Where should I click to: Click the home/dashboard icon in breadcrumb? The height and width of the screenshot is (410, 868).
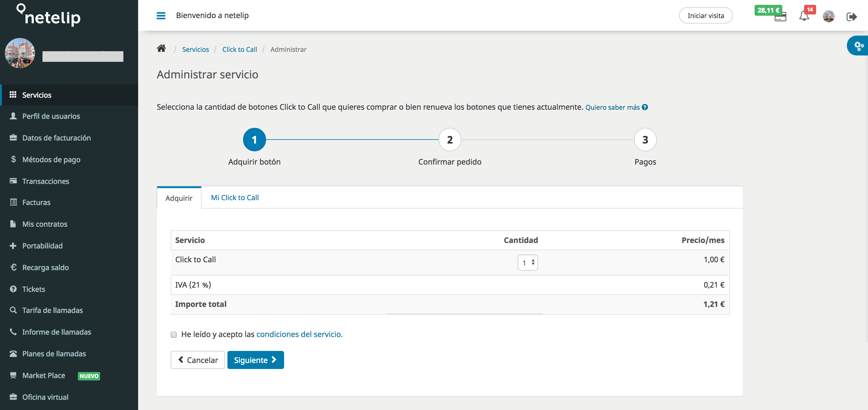click(162, 49)
